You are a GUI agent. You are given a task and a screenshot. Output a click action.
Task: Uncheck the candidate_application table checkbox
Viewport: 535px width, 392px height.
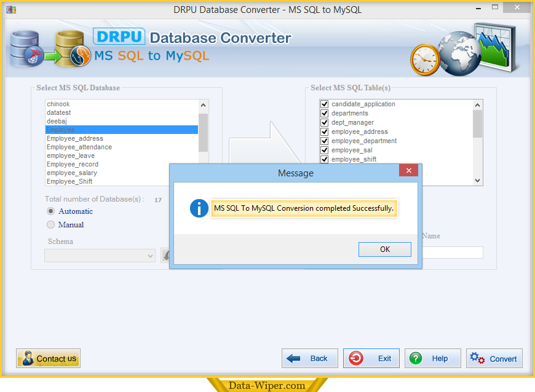[x=324, y=104]
